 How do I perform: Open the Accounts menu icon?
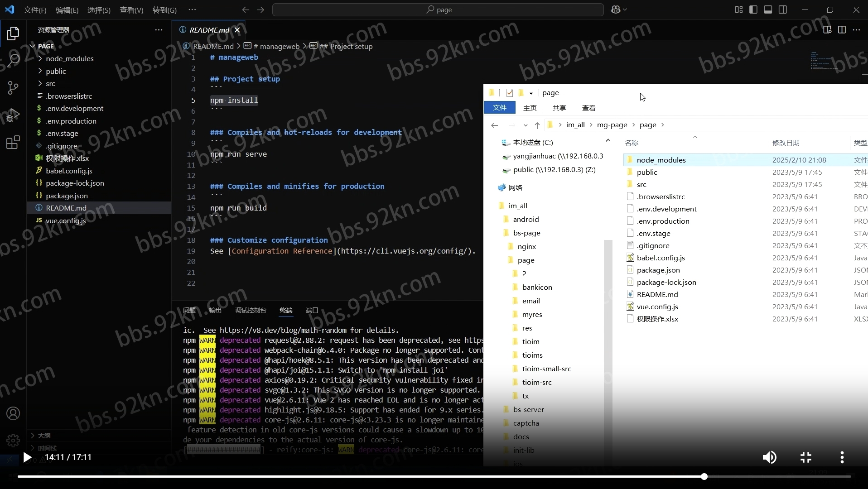click(13, 413)
